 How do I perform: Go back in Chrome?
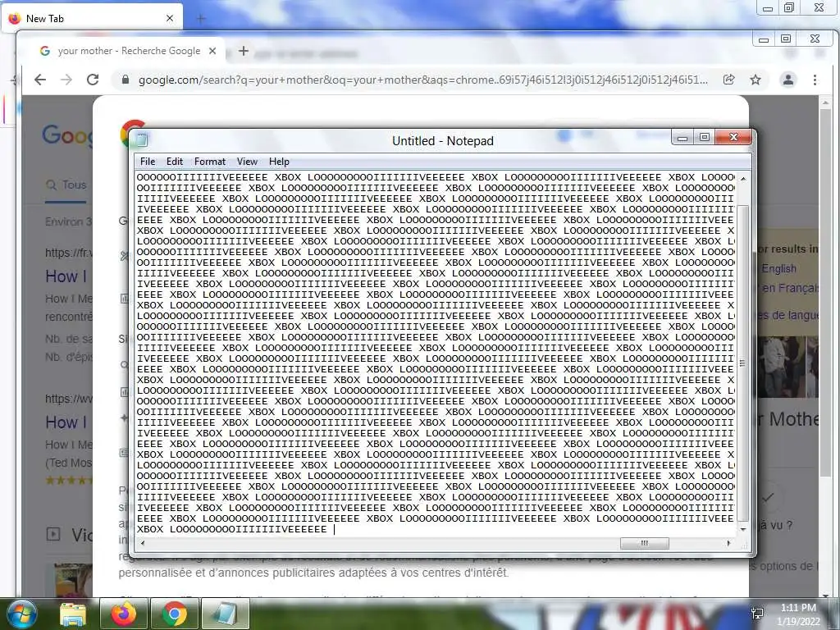(40, 80)
